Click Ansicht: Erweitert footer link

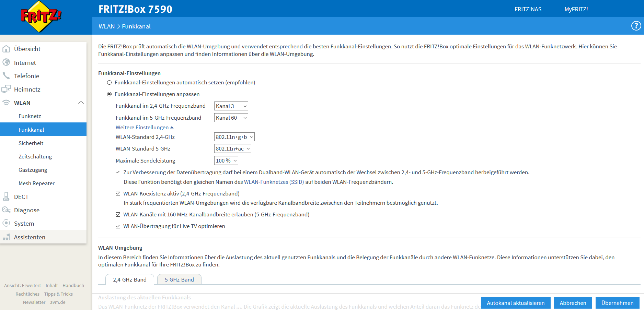(22, 285)
